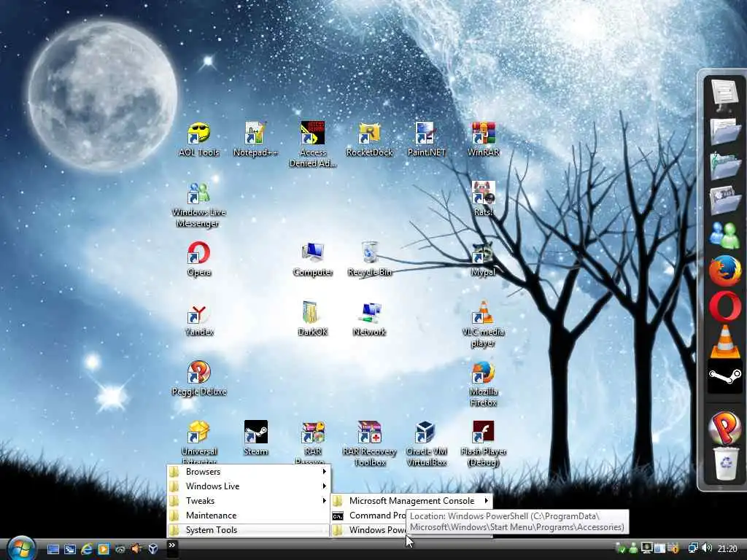
Task: Launch Internet Explorer from quick launch
Action: tap(86, 549)
